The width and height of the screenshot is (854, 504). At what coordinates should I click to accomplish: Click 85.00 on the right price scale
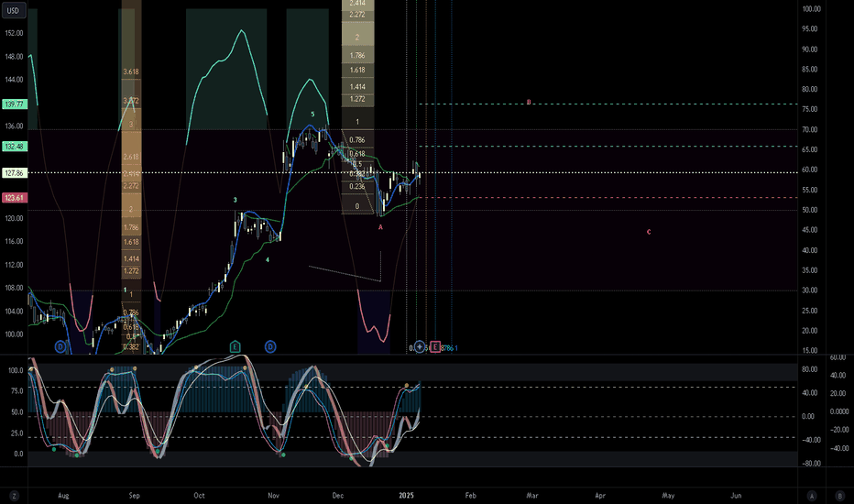pos(810,70)
